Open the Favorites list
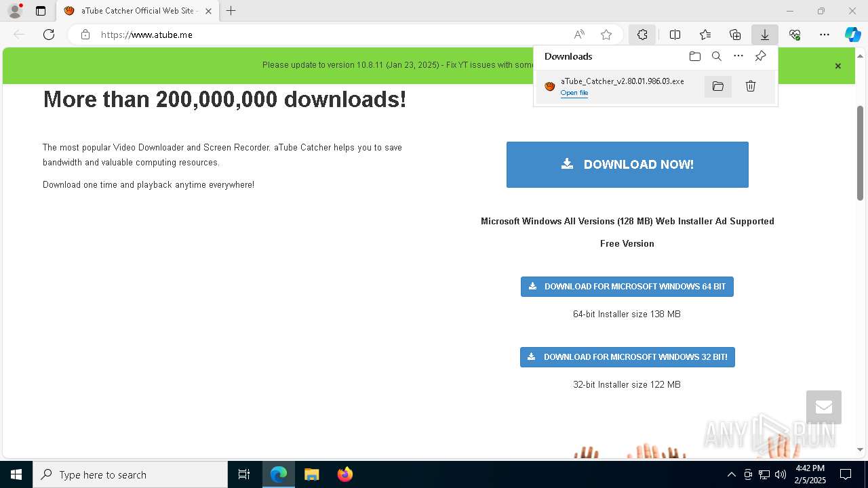The width and height of the screenshot is (868, 488). pos(705,35)
